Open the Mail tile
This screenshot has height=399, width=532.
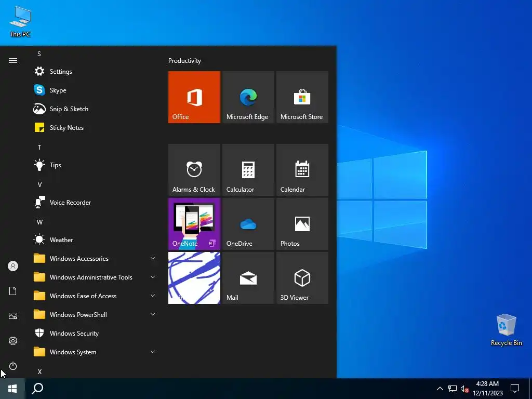pos(248,278)
